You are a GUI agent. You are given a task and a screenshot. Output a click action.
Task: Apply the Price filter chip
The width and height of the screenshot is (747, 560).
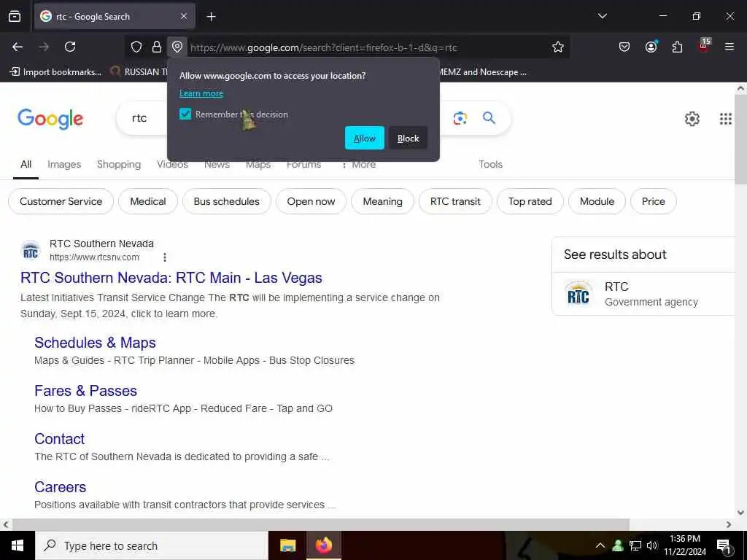pos(653,201)
